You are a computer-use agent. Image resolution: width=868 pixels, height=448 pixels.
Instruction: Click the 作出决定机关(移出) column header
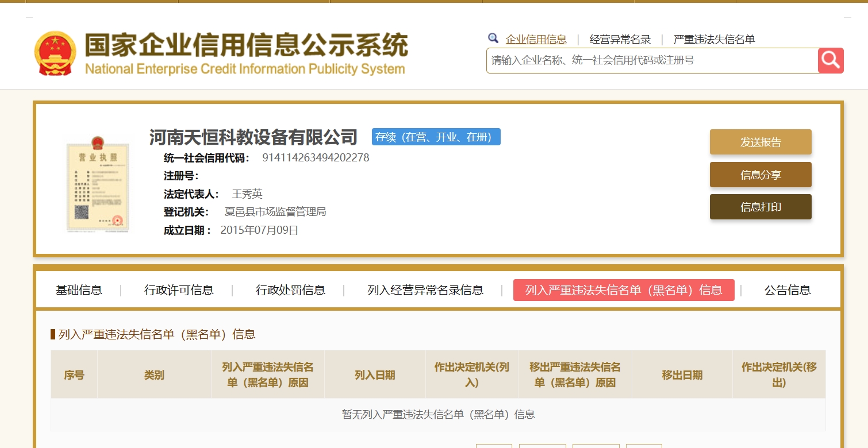[779, 375]
